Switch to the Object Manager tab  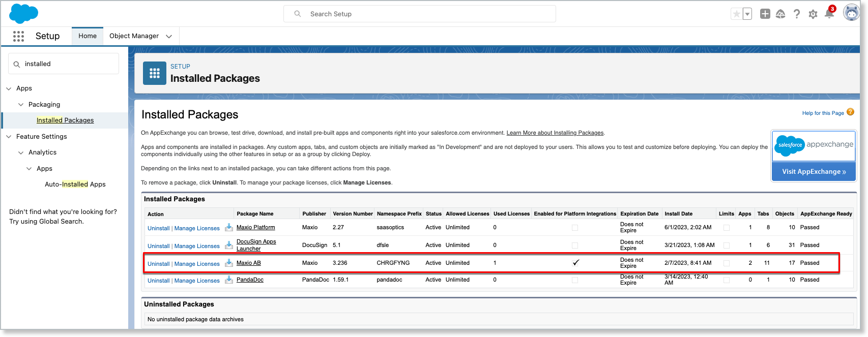coord(134,36)
